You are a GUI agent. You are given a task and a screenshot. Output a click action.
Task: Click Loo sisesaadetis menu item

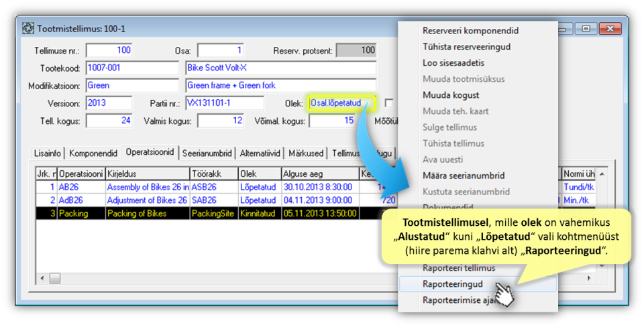point(453,63)
